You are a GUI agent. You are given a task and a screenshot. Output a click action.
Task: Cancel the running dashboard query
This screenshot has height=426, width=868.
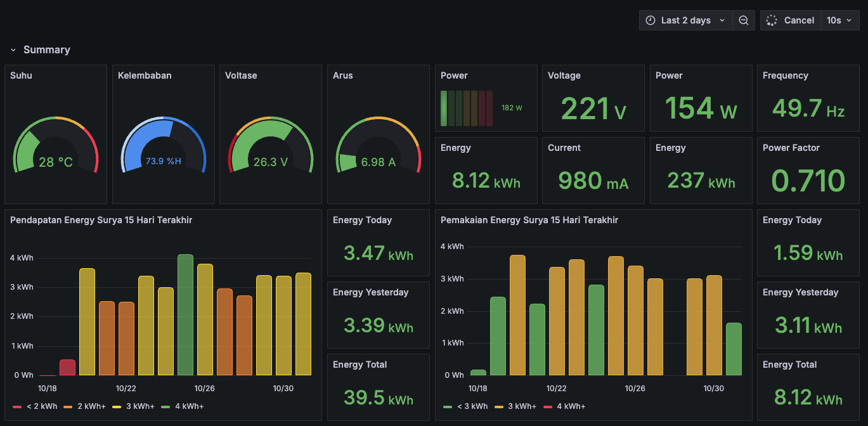pyautogui.click(x=798, y=20)
